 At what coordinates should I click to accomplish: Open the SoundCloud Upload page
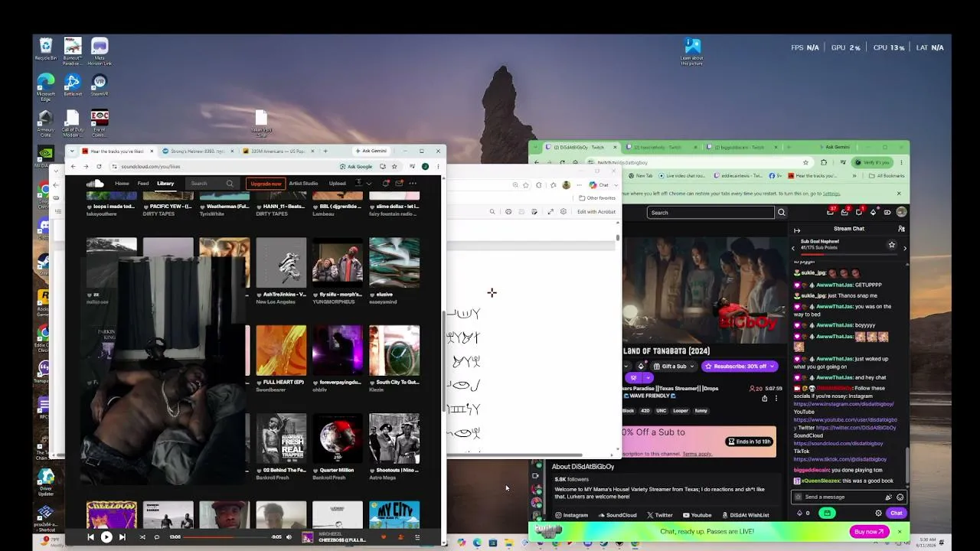tap(338, 184)
